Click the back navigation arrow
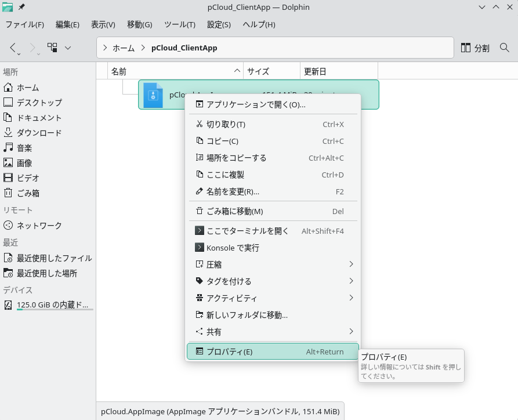The width and height of the screenshot is (518, 420). [14, 48]
